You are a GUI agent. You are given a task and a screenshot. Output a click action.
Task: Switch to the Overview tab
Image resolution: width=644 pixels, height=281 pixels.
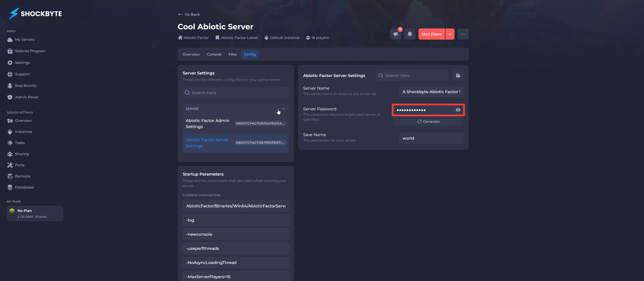(x=191, y=54)
